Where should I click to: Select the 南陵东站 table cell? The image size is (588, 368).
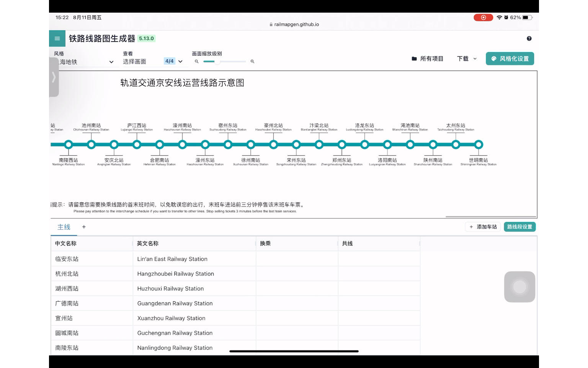92,348
